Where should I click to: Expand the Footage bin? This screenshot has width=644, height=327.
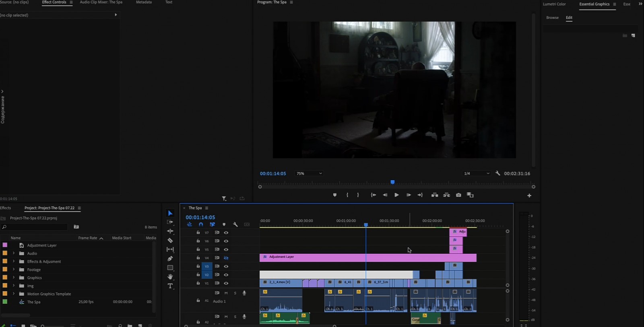(14, 269)
